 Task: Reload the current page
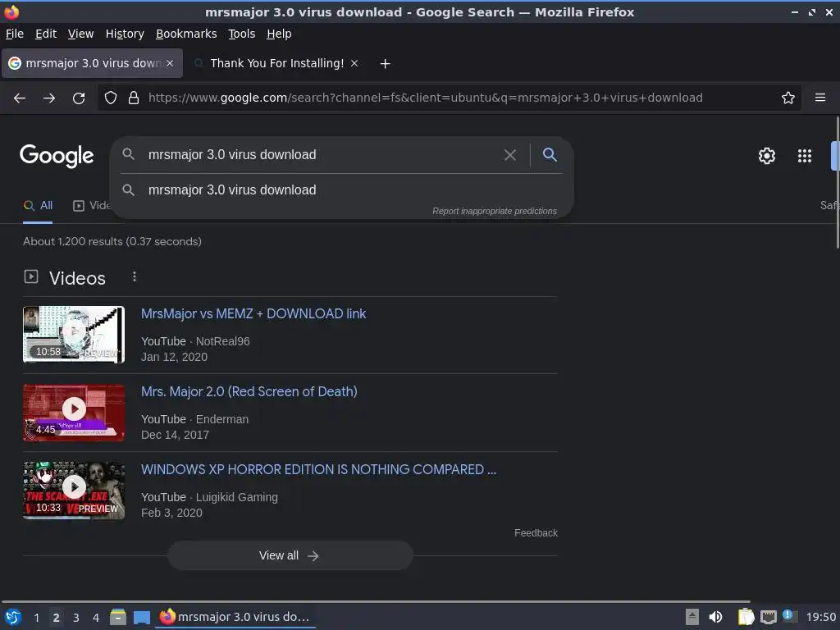(x=79, y=98)
